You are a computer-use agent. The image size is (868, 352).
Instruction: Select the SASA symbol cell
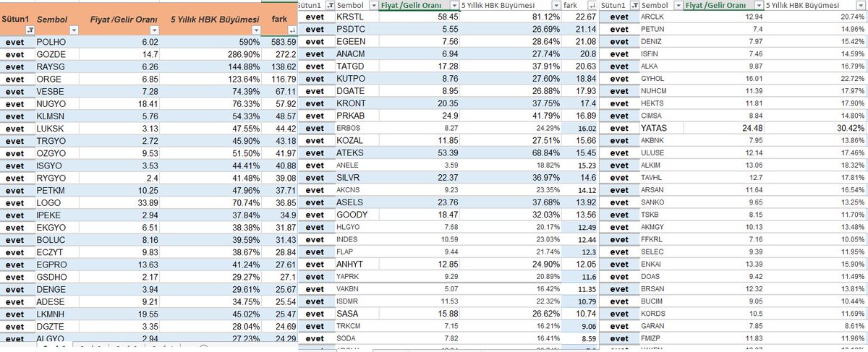(x=357, y=313)
